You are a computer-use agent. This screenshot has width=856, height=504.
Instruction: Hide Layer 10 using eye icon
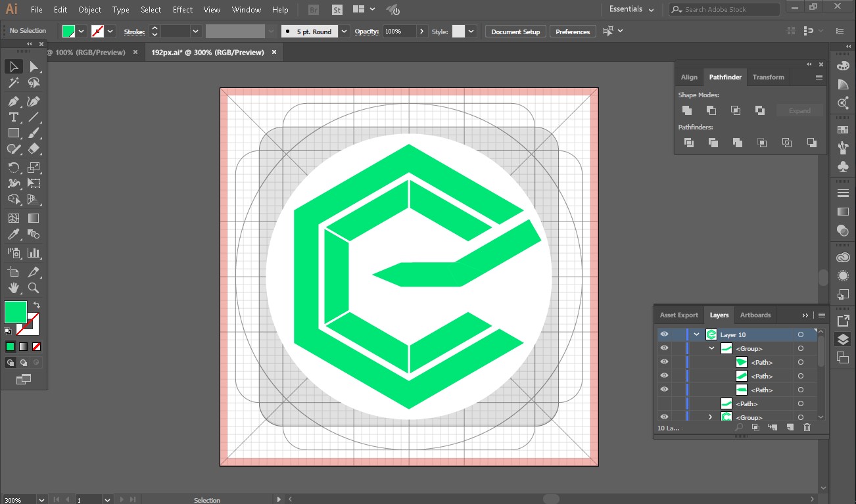click(664, 334)
